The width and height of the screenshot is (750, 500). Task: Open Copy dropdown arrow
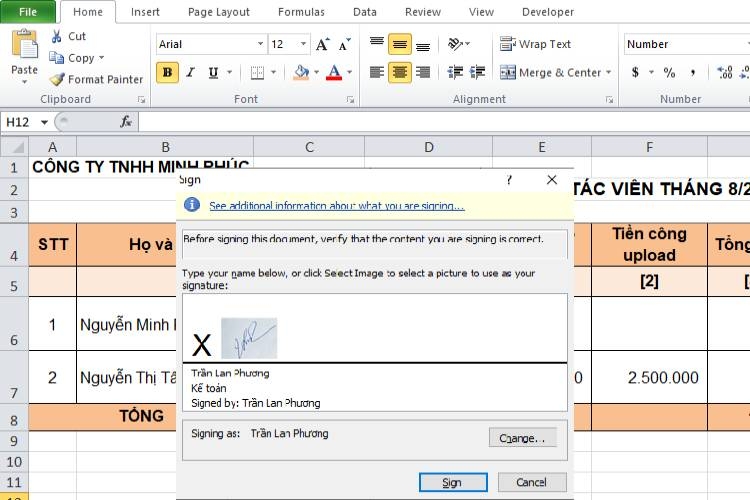[101, 58]
